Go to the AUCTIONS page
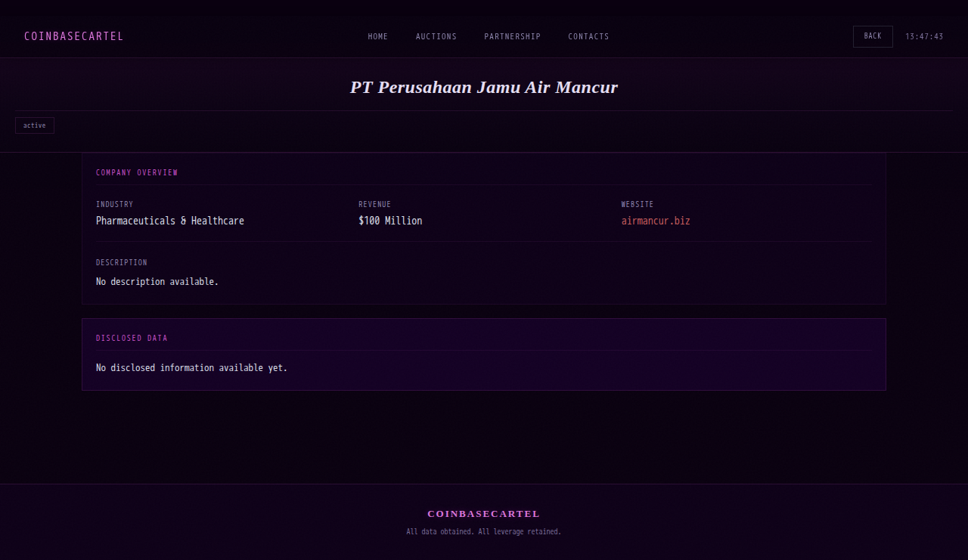The image size is (968, 560). click(436, 36)
